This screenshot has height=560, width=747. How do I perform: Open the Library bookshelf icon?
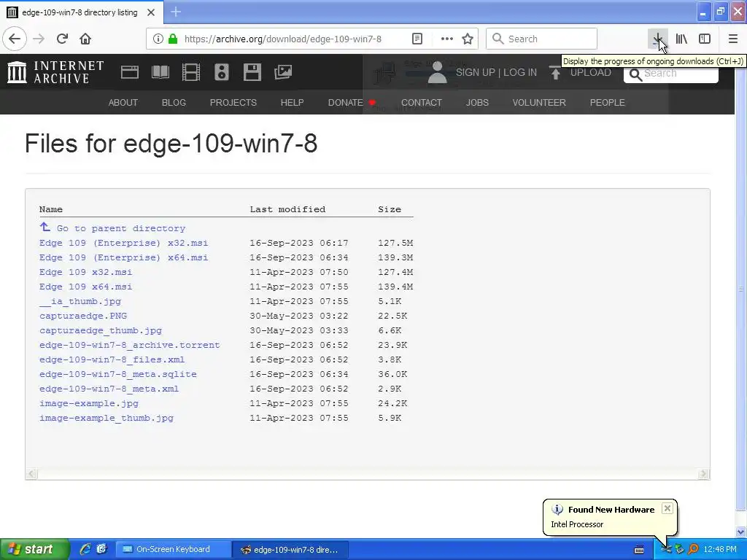681,39
